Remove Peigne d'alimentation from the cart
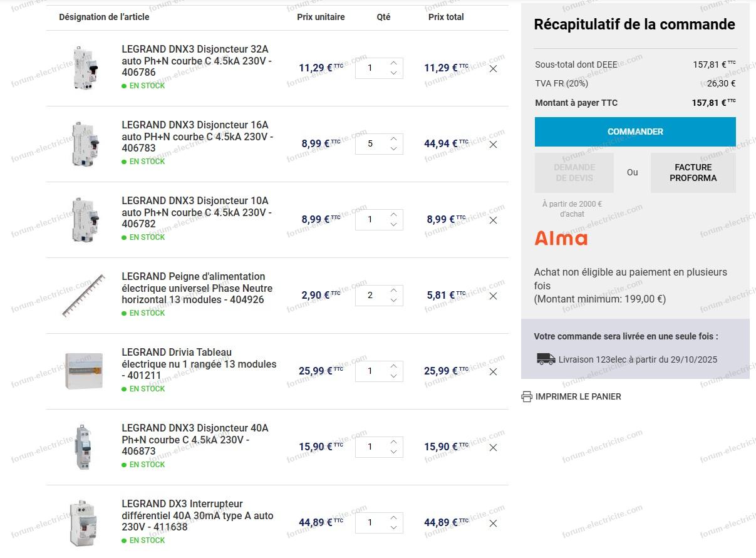The width and height of the screenshot is (756, 558). (493, 296)
